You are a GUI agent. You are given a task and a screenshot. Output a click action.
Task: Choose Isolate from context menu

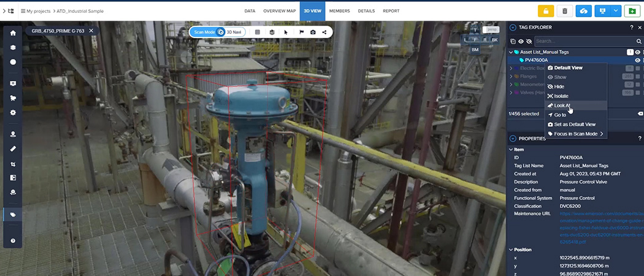pos(576,96)
